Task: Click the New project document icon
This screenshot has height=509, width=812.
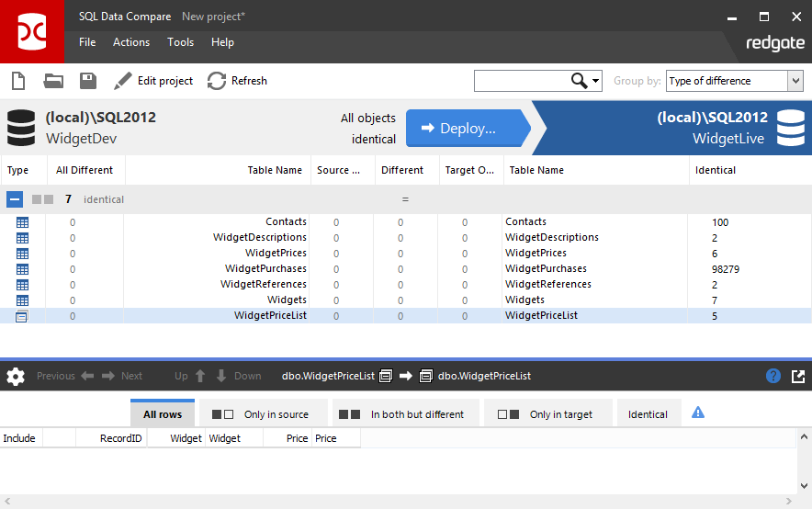Action: coord(17,81)
